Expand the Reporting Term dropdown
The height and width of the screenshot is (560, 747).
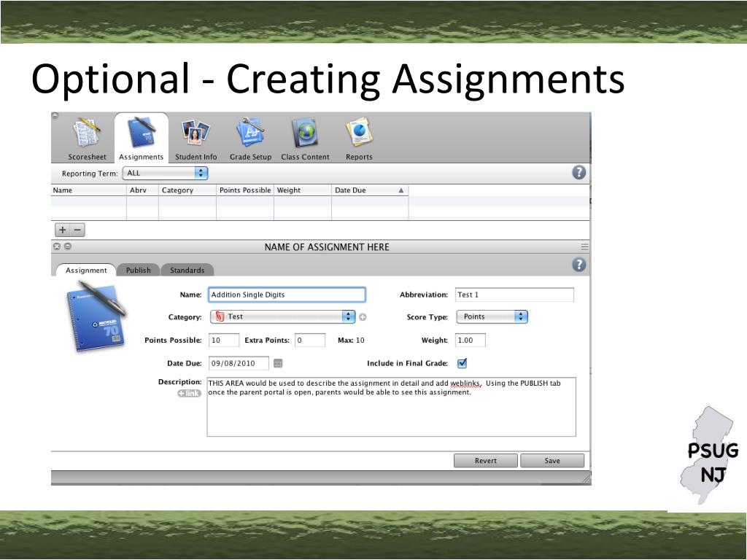(166, 174)
